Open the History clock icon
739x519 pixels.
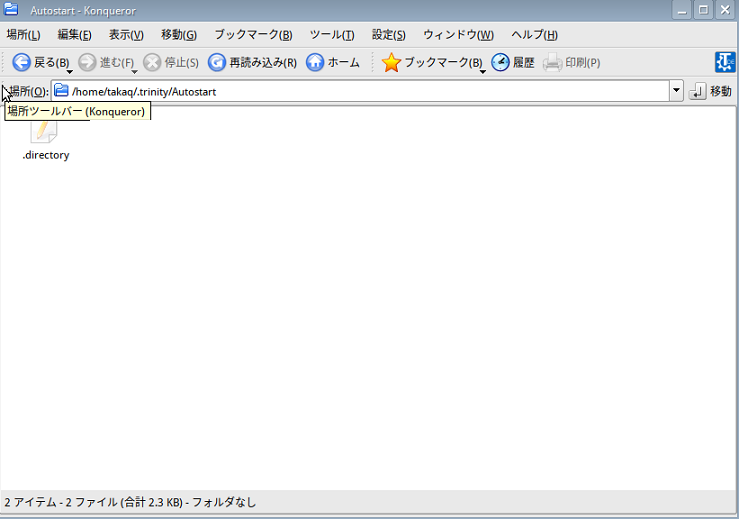point(501,62)
